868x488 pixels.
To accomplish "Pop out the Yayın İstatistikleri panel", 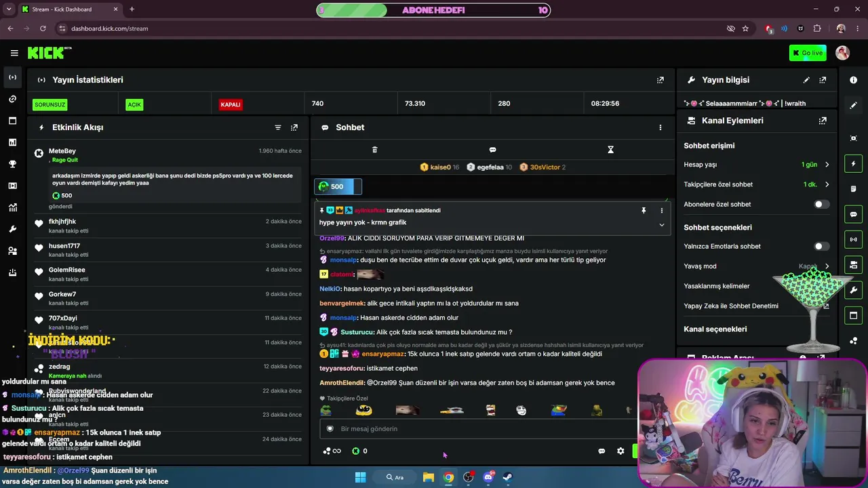I will (x=660, y=80).
